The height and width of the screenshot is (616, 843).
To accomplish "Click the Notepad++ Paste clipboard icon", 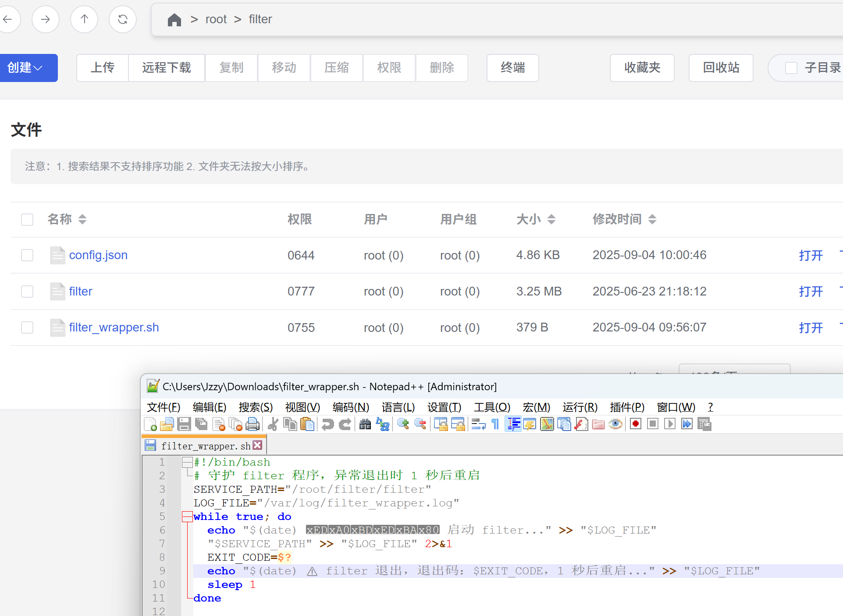I will pos(307,424).
